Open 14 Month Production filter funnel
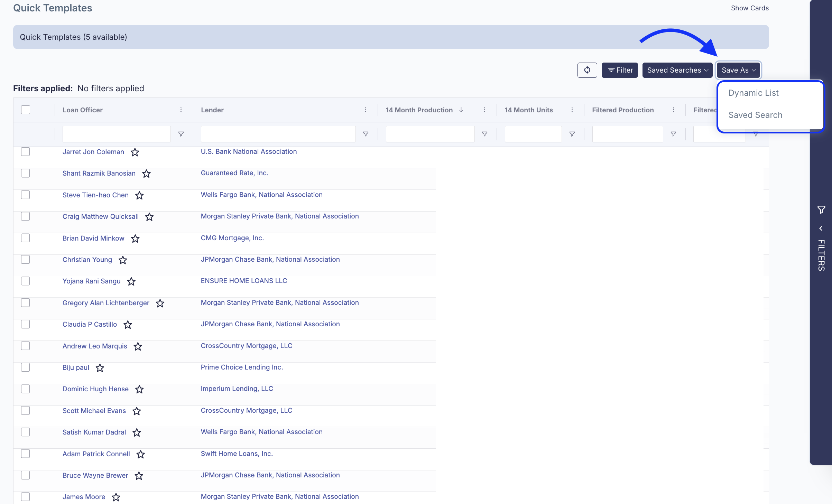 pos(484,134)
